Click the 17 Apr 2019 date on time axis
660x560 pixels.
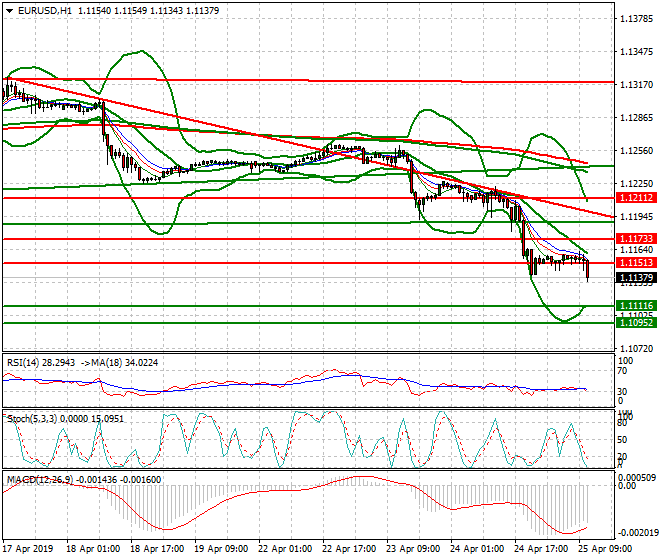pyautogui.click(x=28, y=549)
